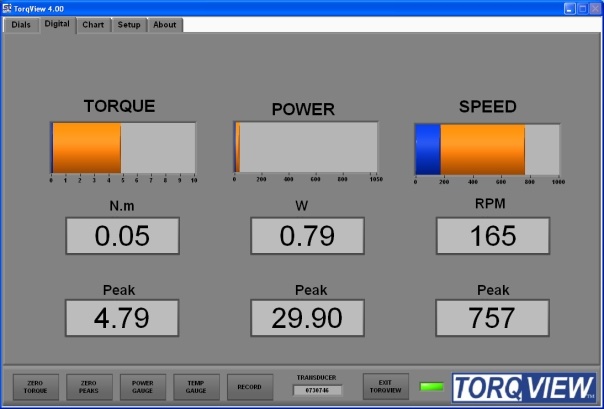Click the Exit TorqView button

386,387
